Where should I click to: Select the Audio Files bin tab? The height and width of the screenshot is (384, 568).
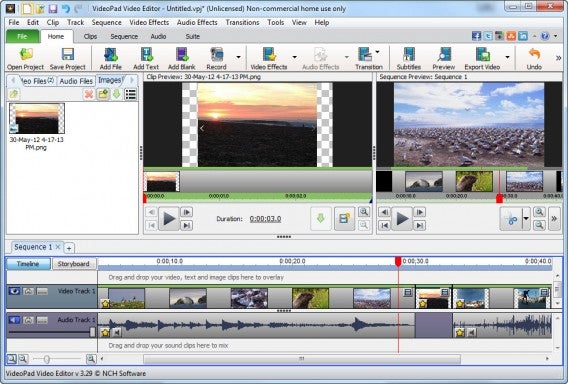tap(76, 81)
